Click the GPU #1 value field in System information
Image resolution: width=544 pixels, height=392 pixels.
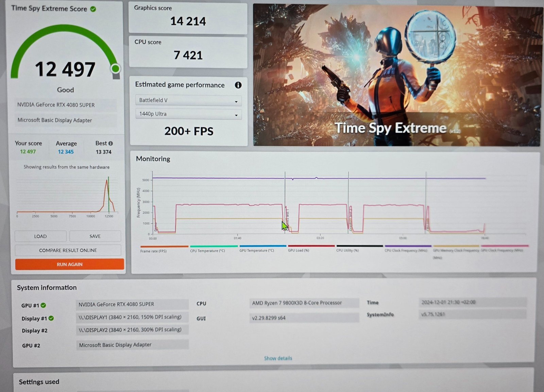pos(132,304)
